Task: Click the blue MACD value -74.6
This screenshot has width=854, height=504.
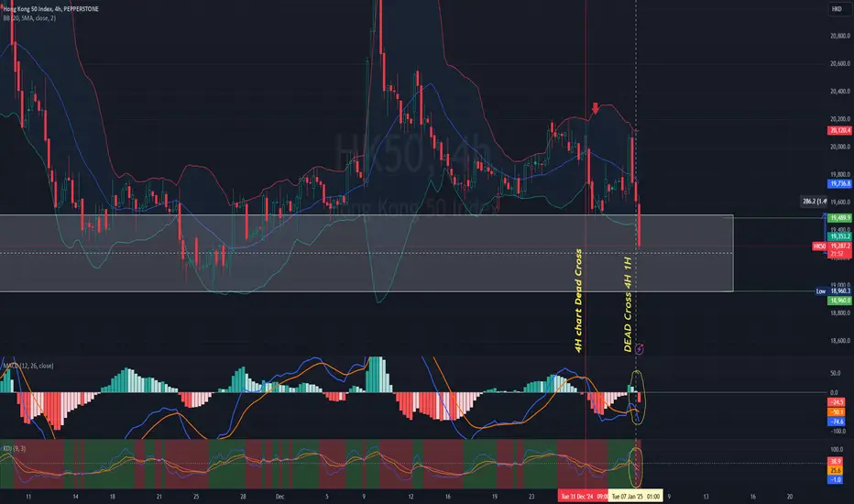Action: pyautogui.click(x=837, y=422)
